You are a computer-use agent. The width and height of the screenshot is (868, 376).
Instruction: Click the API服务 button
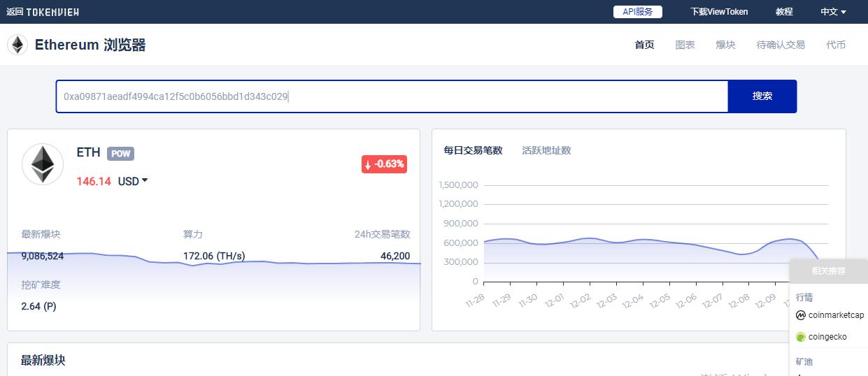638,12
